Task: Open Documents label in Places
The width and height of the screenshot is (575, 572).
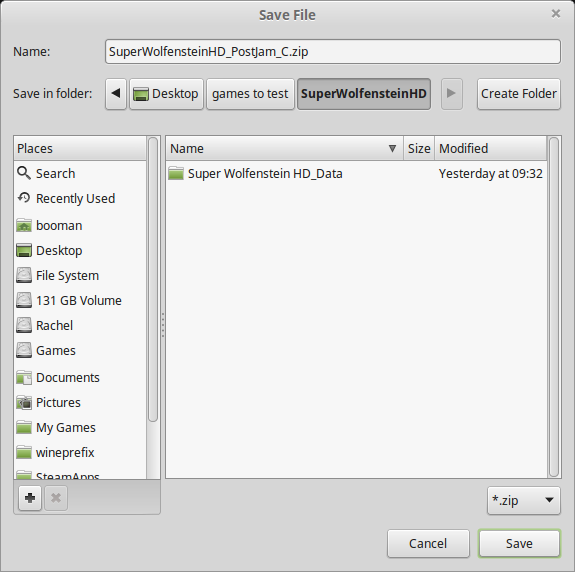Action: [x=68, y=377]
